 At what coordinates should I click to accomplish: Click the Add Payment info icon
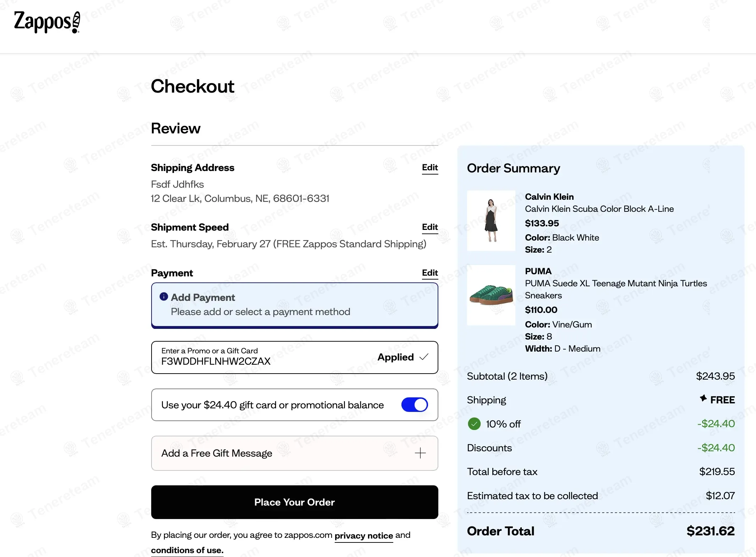pyautogui.click(x=164, y=297)
